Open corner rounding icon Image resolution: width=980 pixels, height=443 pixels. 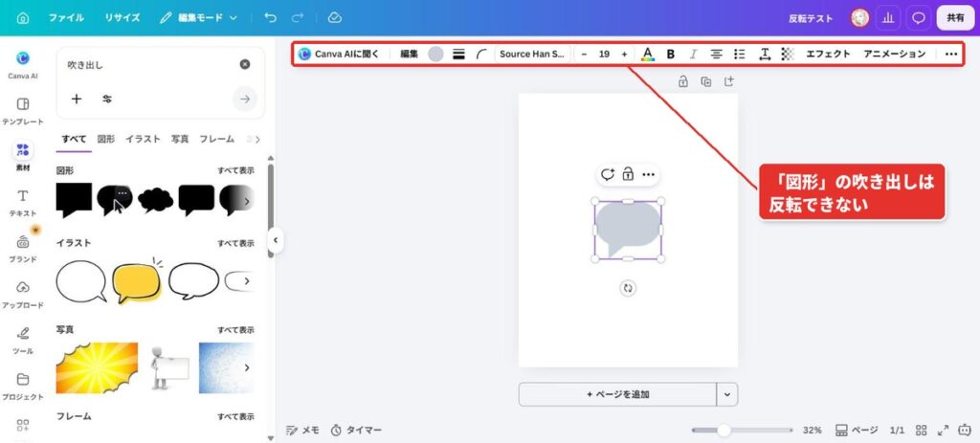pos(481,54)
